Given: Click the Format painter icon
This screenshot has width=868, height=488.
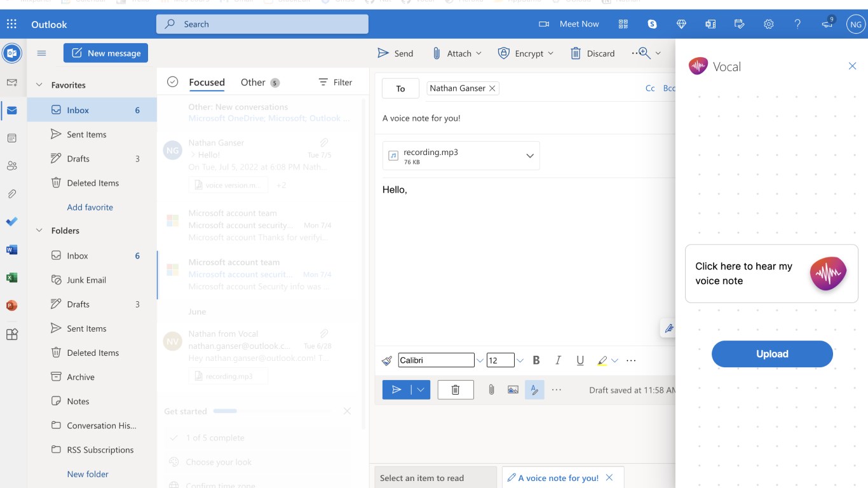Looking at the screenshot, I should (x=387, y=360).
